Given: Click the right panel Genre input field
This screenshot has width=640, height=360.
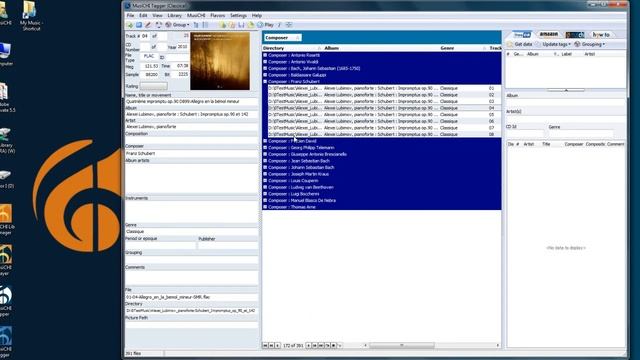Looking at the screenshot, I should [580, 133].
